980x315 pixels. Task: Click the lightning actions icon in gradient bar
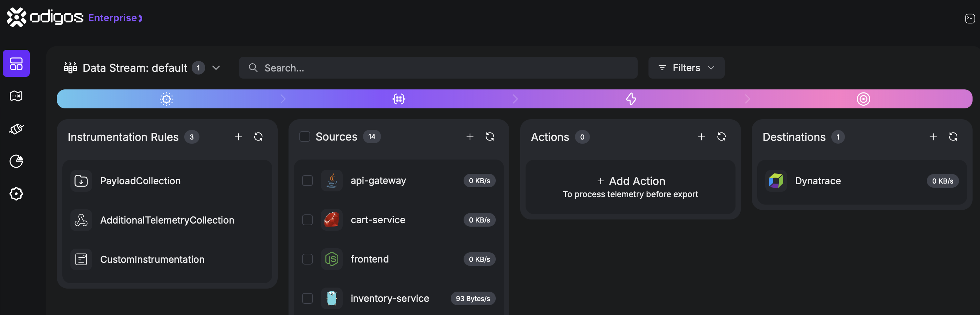coord(631,99)
